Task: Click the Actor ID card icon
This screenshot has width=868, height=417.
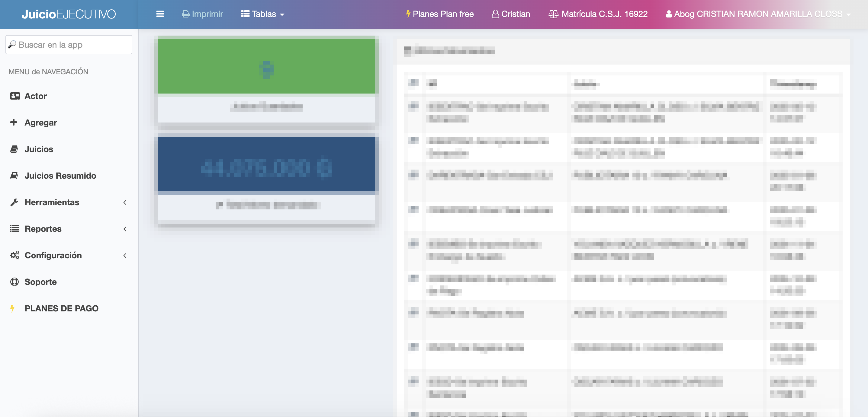Action: [x=14, y=96]
